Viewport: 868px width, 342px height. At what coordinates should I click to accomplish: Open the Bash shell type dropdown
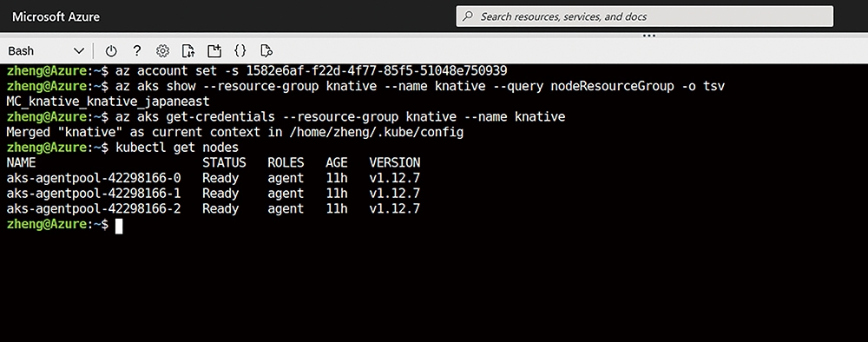click(x=46, y=51)
